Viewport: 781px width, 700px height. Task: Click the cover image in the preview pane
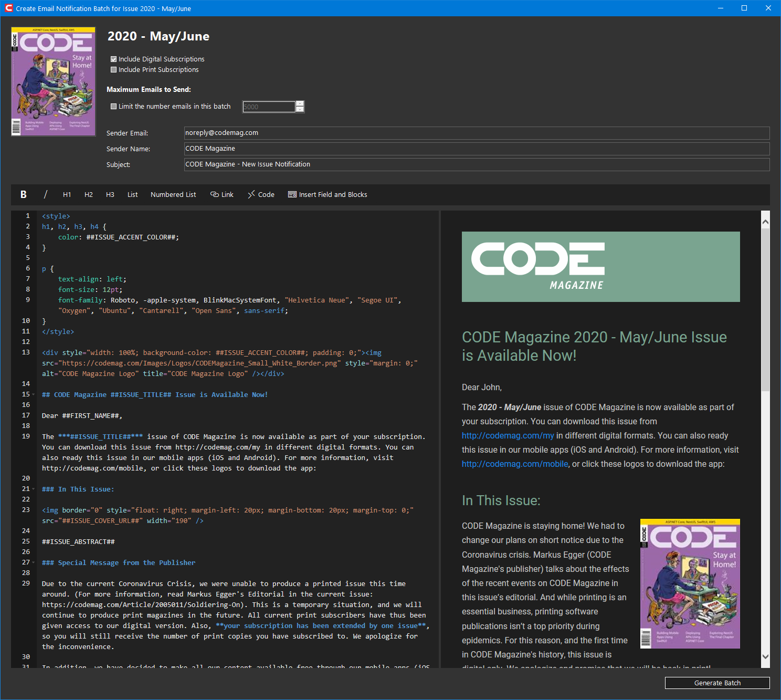pyautogui.click(x=690, y=583)
